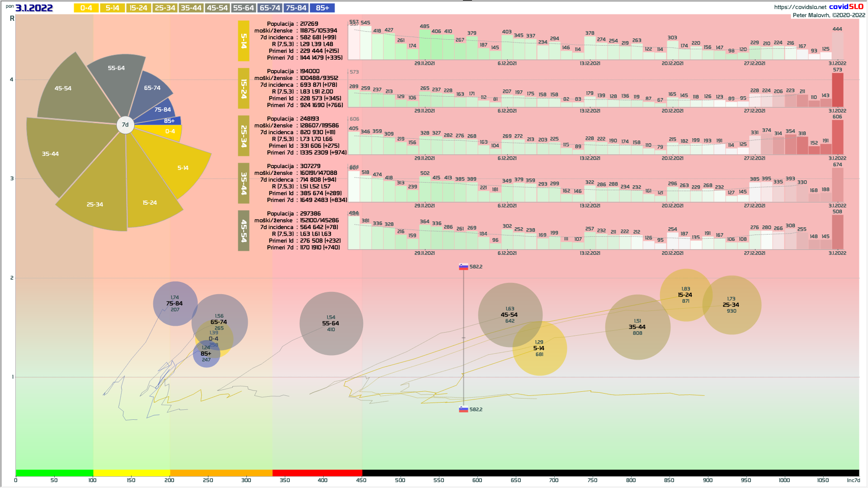Click the 606 red bar in 25-34 chart
Image resolution: width=868 pixels, height=488 pixels.
837,137
